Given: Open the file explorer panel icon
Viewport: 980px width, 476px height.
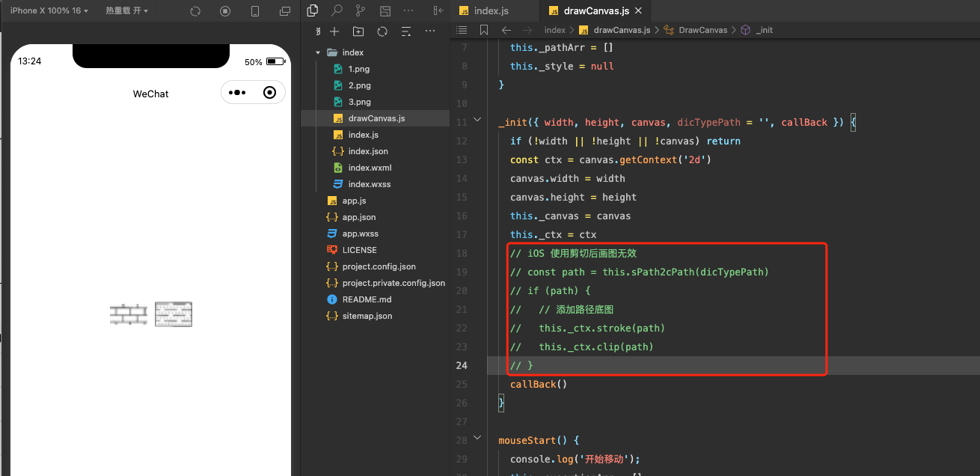Looking at the screenshot, I should (313, 10).
